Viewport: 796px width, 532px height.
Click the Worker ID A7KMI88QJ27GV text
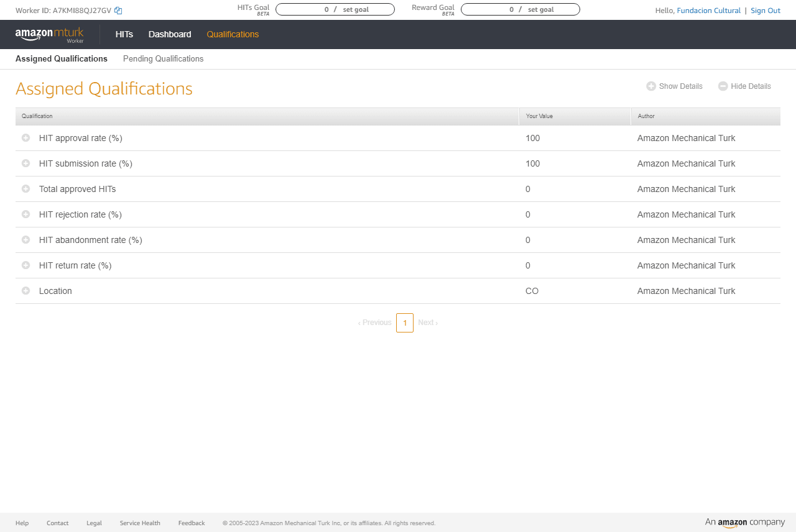tap(63, 11)
